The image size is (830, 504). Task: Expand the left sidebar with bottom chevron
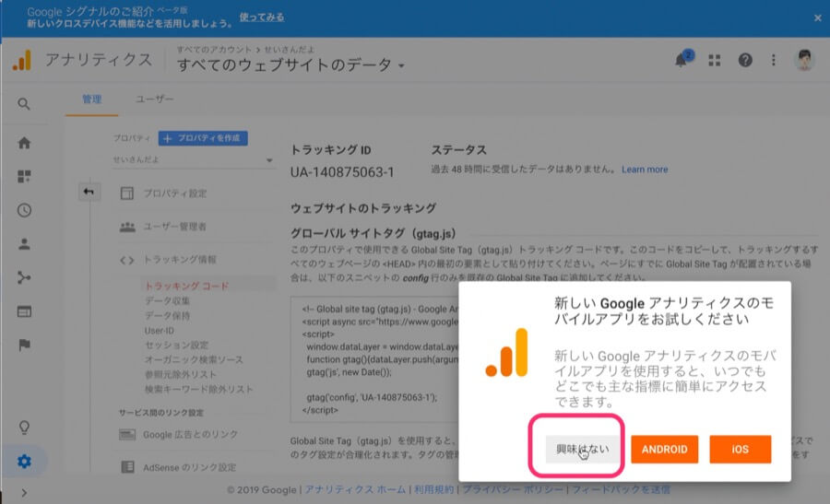pyautogui.click(x=24, y=493)
